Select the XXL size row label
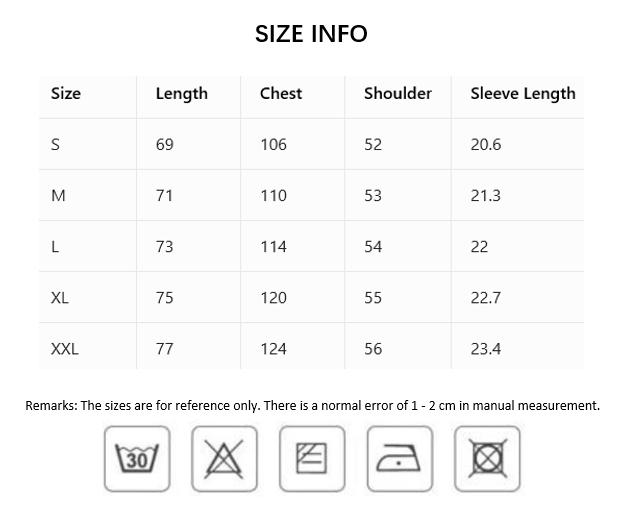 [x=64, y=348]
